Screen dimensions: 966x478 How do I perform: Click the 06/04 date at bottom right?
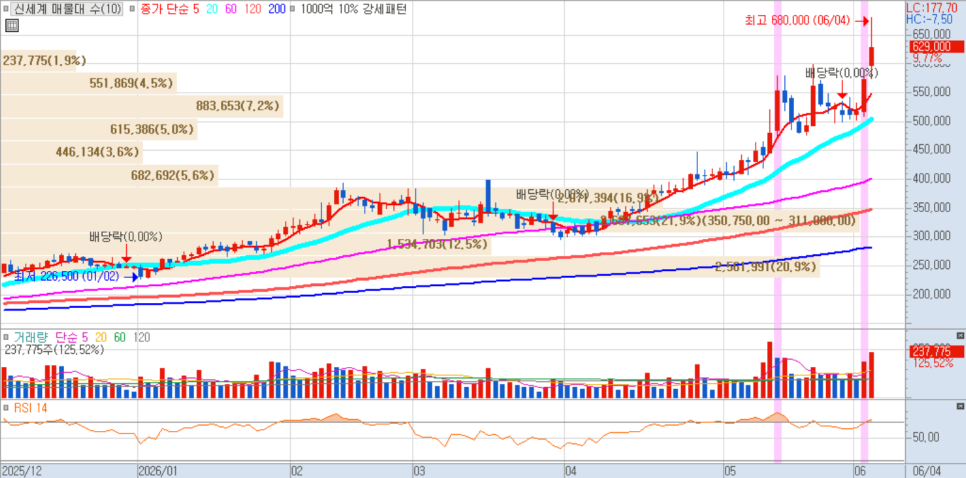pyautogui.click(x=929, y=471)
